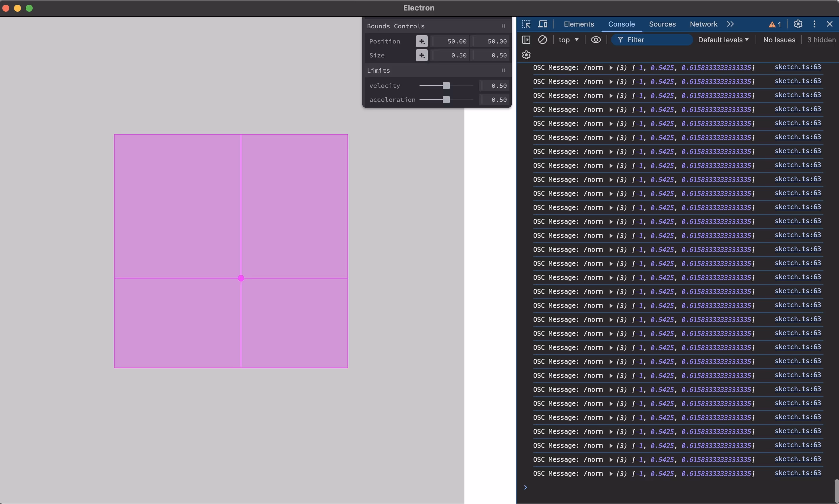Click the velocity slider handle
The width and height of the screenshot is (839, 504).
point(446,85)
